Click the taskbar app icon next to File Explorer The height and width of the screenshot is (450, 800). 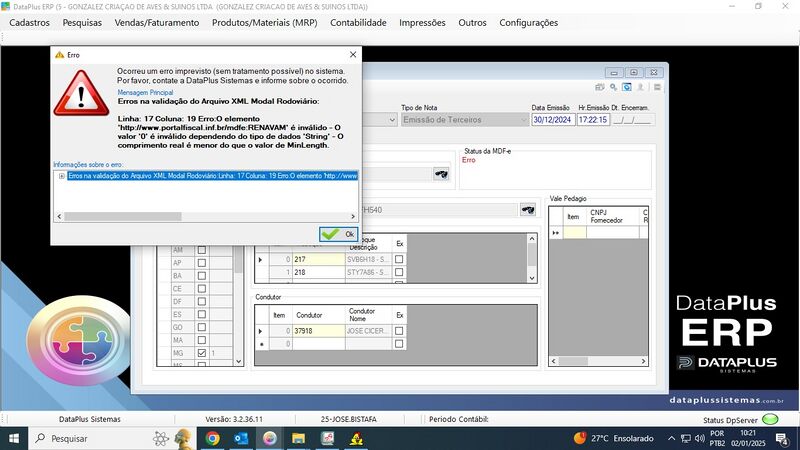pyautogui.click(x=327, y=438)
